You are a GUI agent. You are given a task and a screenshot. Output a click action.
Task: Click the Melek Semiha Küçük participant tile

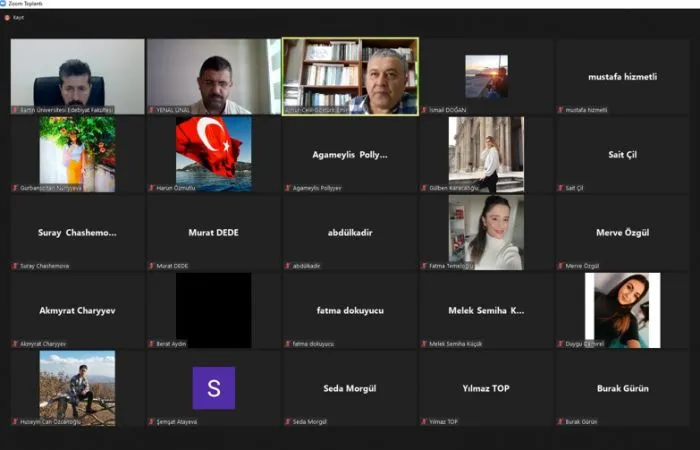[486, 310]
